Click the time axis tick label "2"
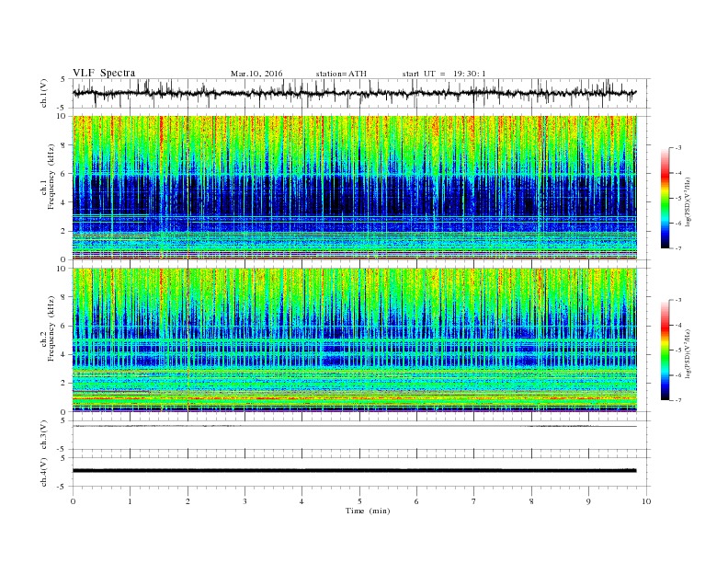Viewport: 728px width, 563px height. [188, 501]
